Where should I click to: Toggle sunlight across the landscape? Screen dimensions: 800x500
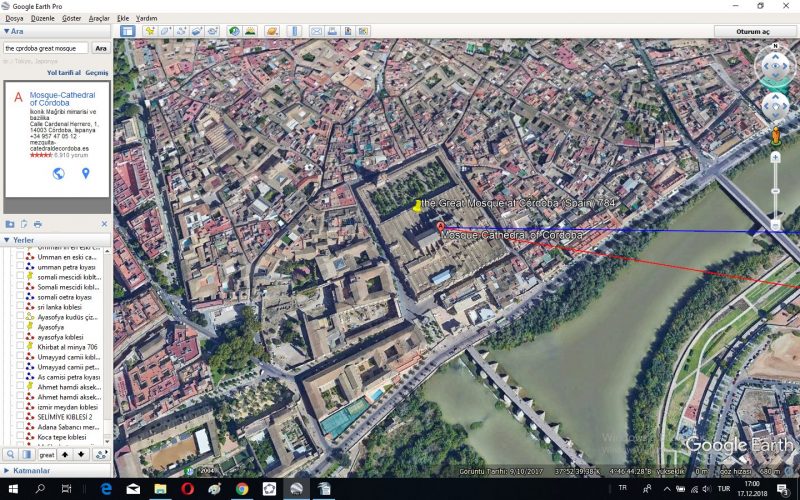coord(250,31)
